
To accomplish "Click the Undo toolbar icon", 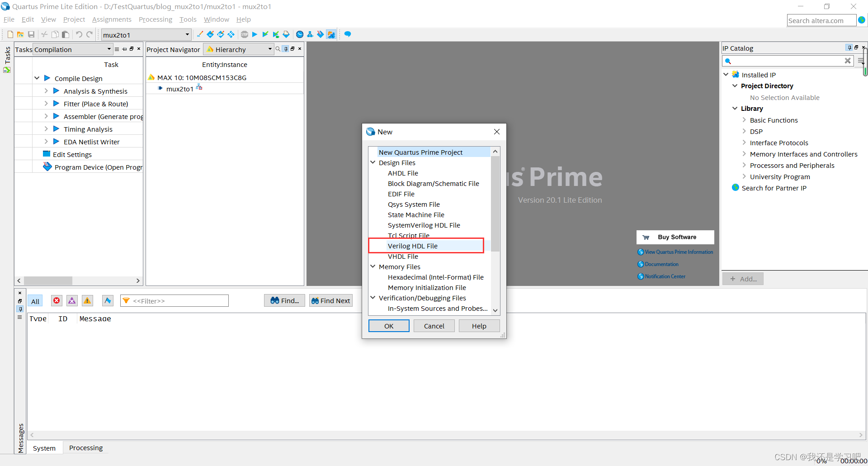I will pyautogui.click(x=79, y=34).
